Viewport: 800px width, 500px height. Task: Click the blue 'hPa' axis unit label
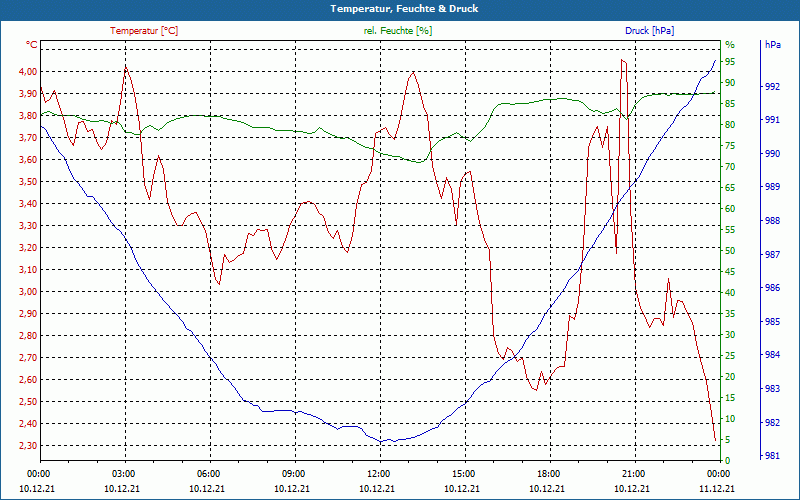(x=772, y=45)
